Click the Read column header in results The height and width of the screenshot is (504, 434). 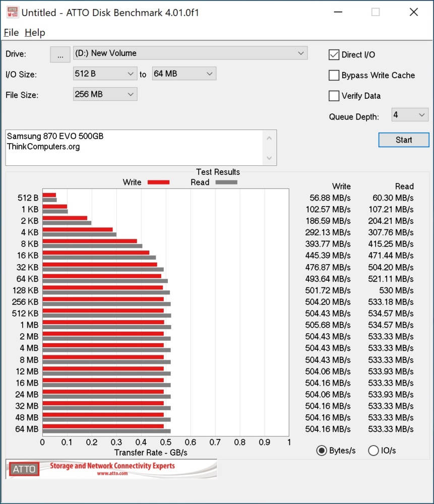pos(404,186)
